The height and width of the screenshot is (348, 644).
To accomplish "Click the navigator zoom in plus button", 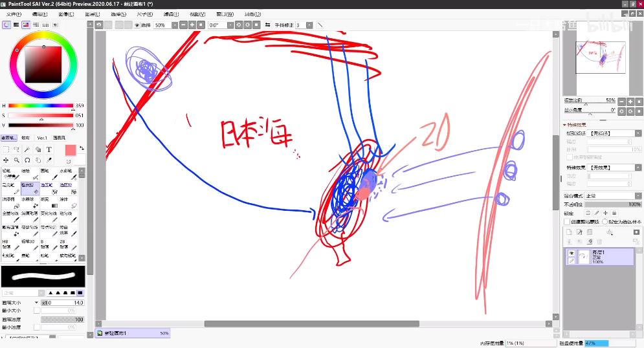I will 630,102.
